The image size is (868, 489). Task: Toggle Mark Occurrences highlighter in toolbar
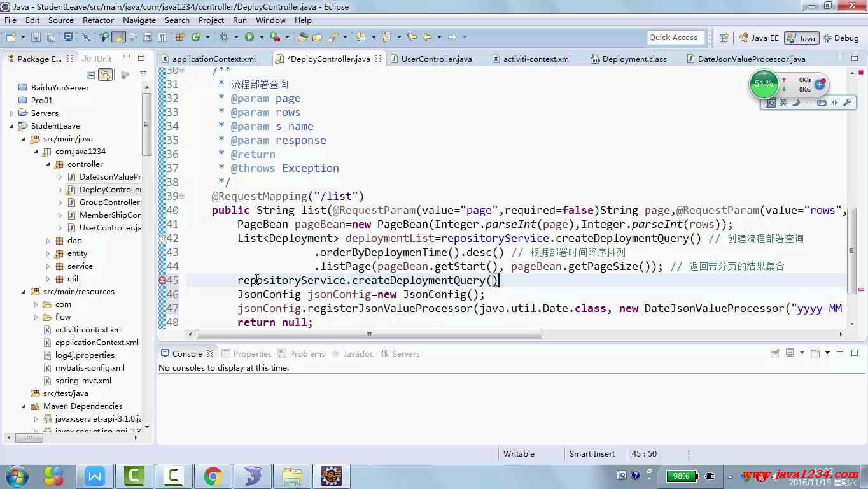(x=118, y=38)
